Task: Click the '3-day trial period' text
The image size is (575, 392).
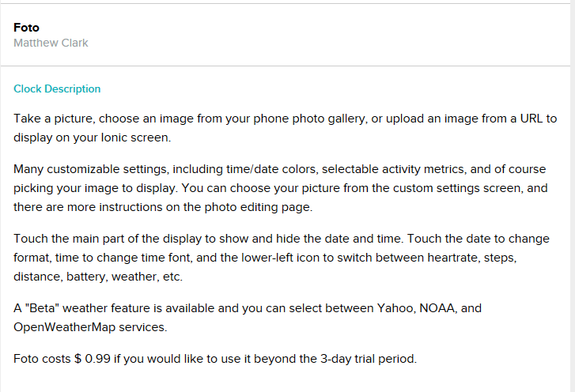Action: tap(369, 359)
